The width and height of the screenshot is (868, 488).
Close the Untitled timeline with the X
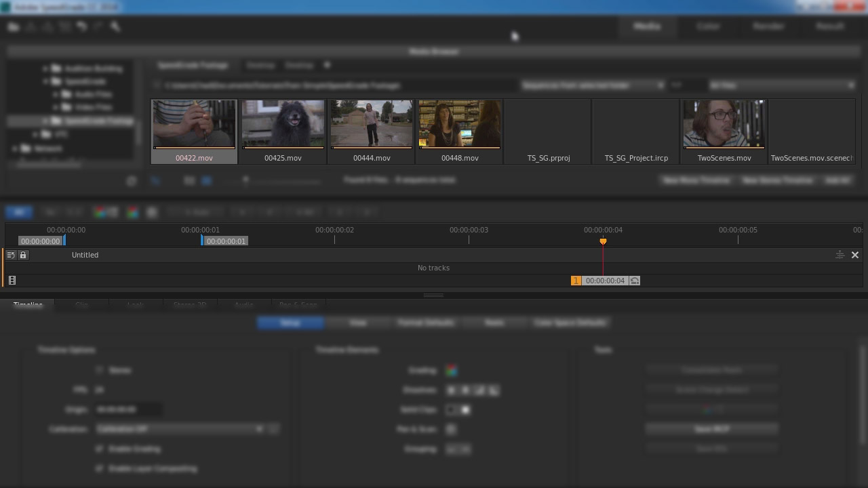(x=855, y=255)
